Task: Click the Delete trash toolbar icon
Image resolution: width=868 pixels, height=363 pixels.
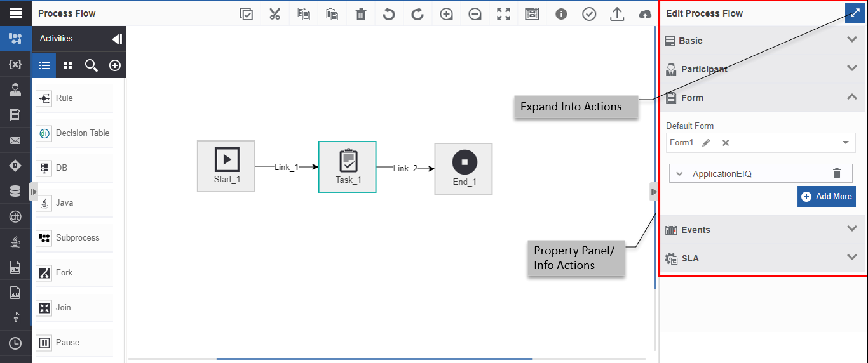Action: pyautogui.click(x=361, y=14)
